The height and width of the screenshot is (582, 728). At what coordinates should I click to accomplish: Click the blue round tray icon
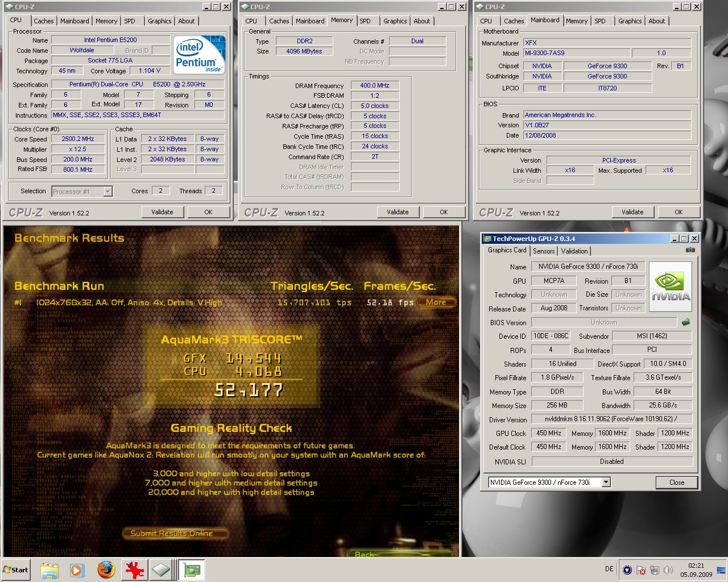627,570
